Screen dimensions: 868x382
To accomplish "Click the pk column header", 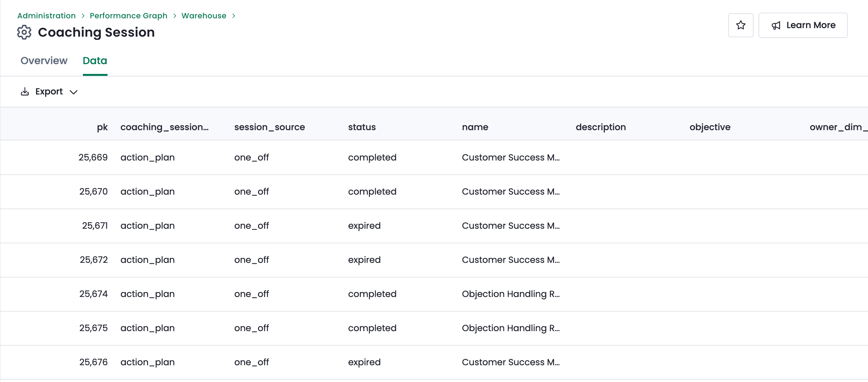I will pos(102,127).
